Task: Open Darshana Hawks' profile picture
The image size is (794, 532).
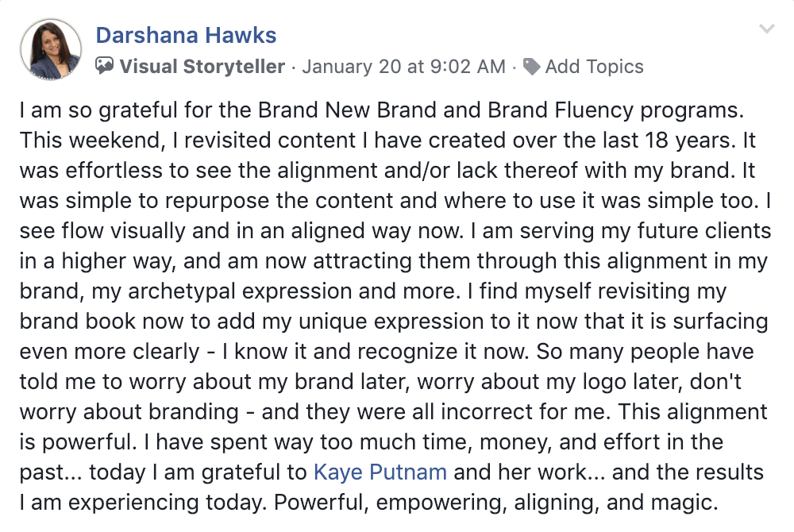Action: pyautogui.click(x=51, y=49)
